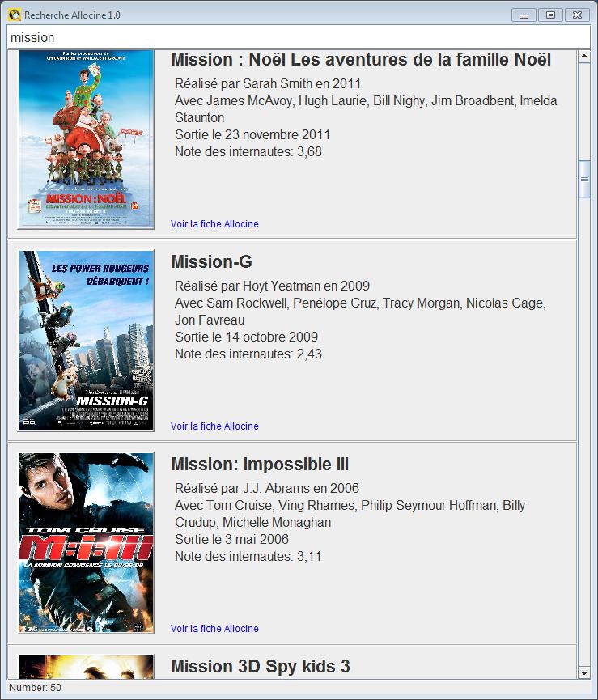Click the 'Number: 50' status bar label
598x700 pixels.
36,688
